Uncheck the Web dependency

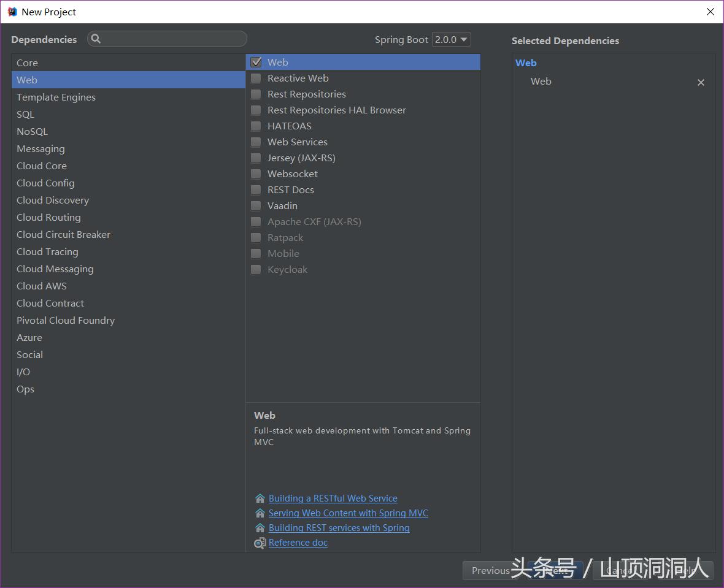[x=256, y=62]
